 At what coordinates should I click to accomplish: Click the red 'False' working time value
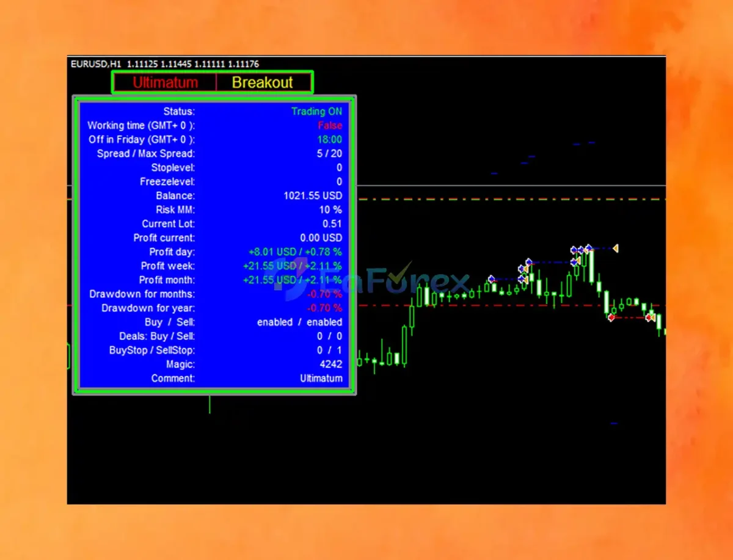330,125
